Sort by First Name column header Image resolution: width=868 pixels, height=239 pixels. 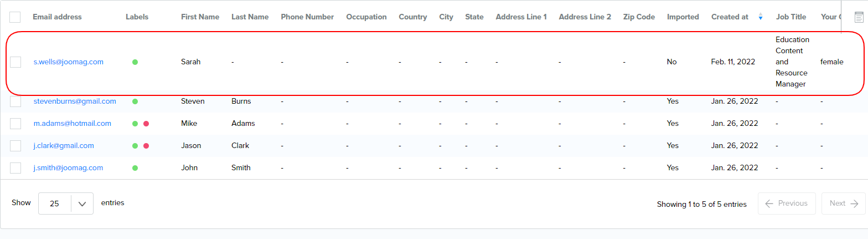click(200, 17)
